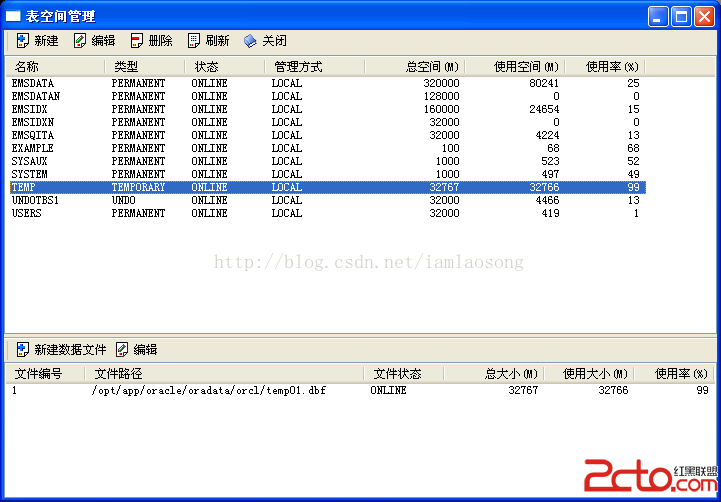
Task: Click the data file used size 32766
Action: coord(613,390)
